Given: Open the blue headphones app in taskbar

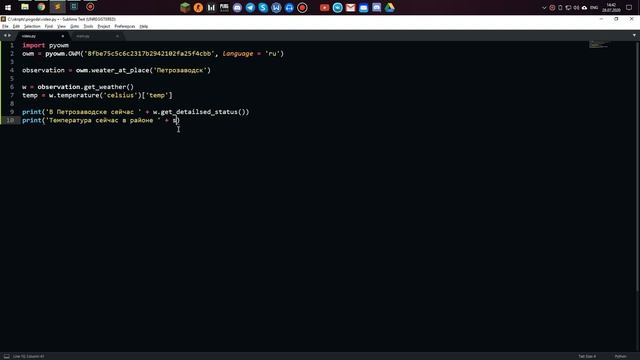Looking at the screenshot, I should [289, 7].
